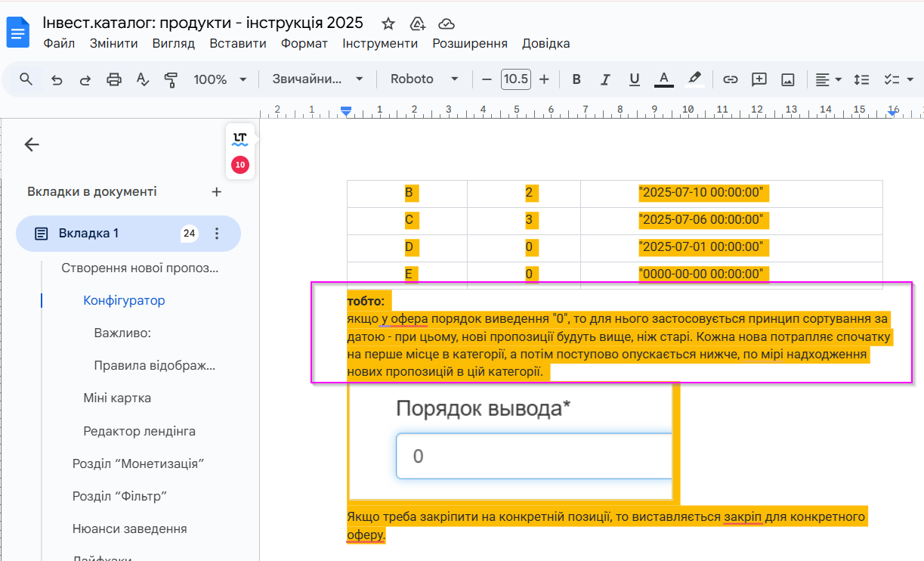This screenshot has width=924, height=561.
Task: Click table cell "0000-00-00 00:00:00"
Action: tap(703, 274)
